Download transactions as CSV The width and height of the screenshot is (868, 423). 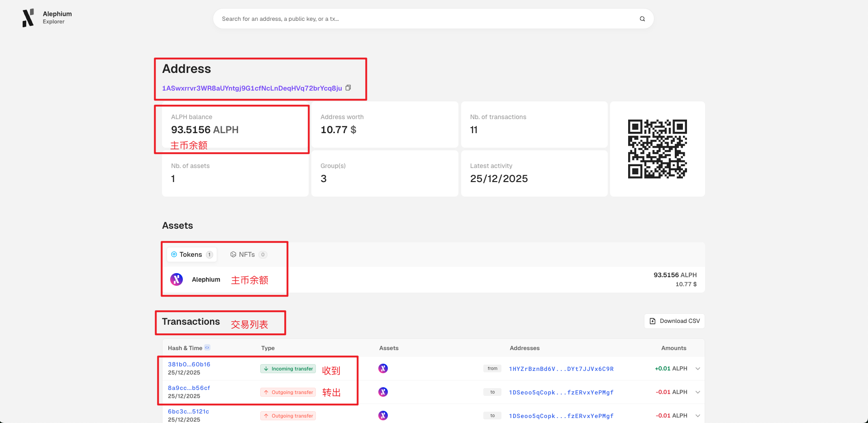674,321
